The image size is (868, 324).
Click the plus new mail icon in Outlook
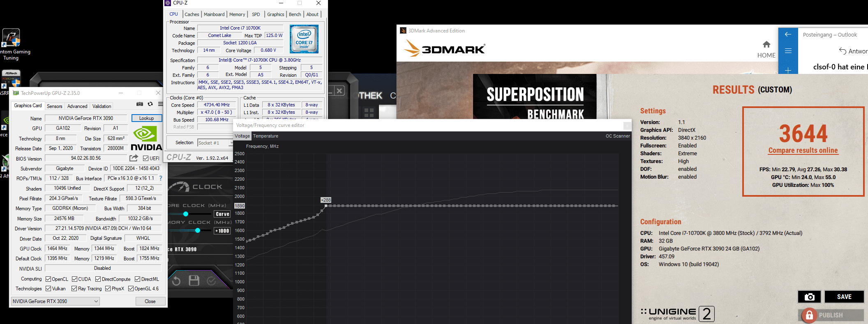(x=788, y=70)
